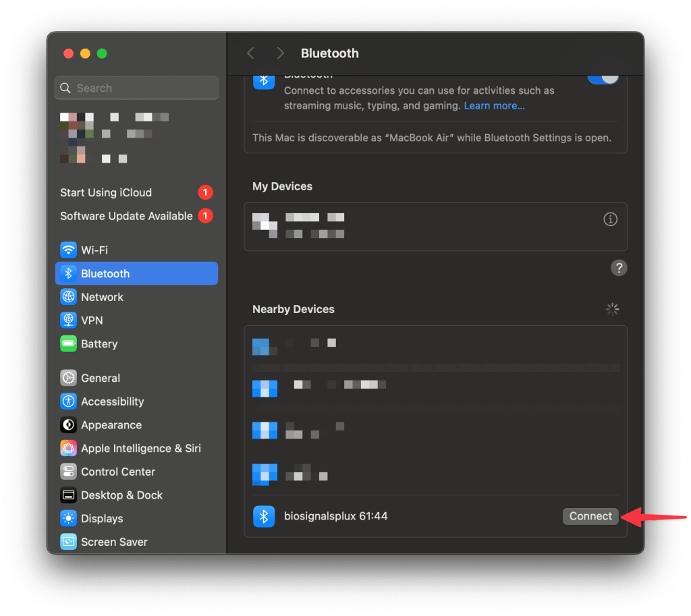Image resolution: width=691 pixels, height=616 pixels.
Task: Click the Apple Intelligence & Siri icon
Action: coord(68,448)
